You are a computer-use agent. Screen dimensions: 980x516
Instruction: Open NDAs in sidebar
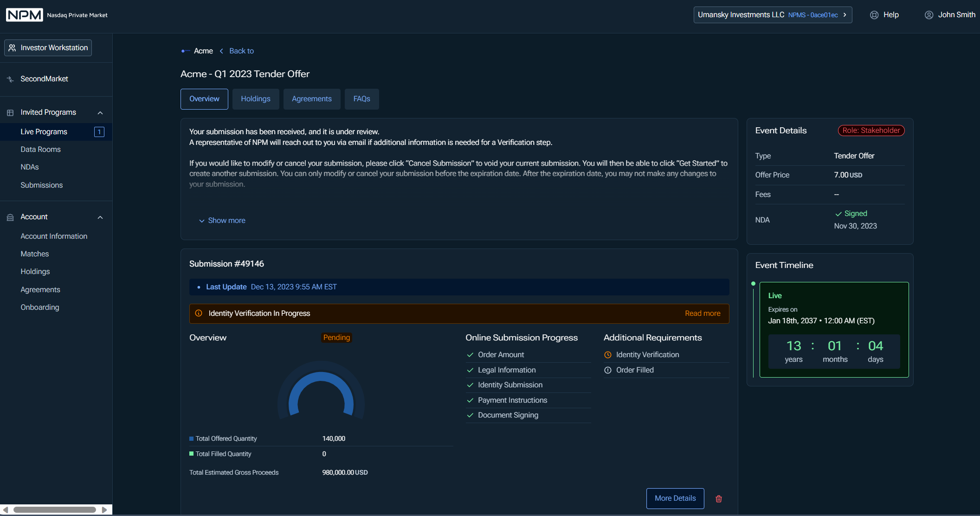(x=30, y=167)
